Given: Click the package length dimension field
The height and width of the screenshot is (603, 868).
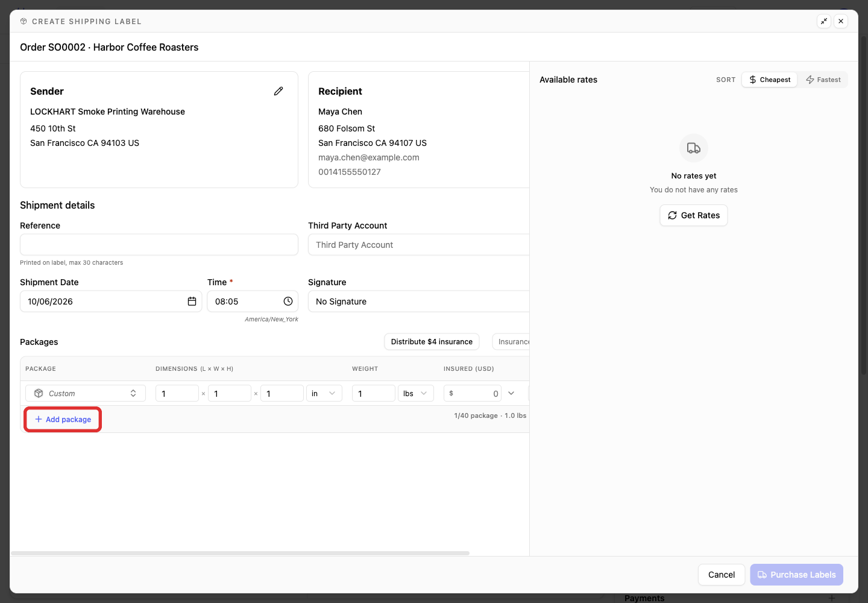Looking at the screenshot, I should click(x=177, y=393).
